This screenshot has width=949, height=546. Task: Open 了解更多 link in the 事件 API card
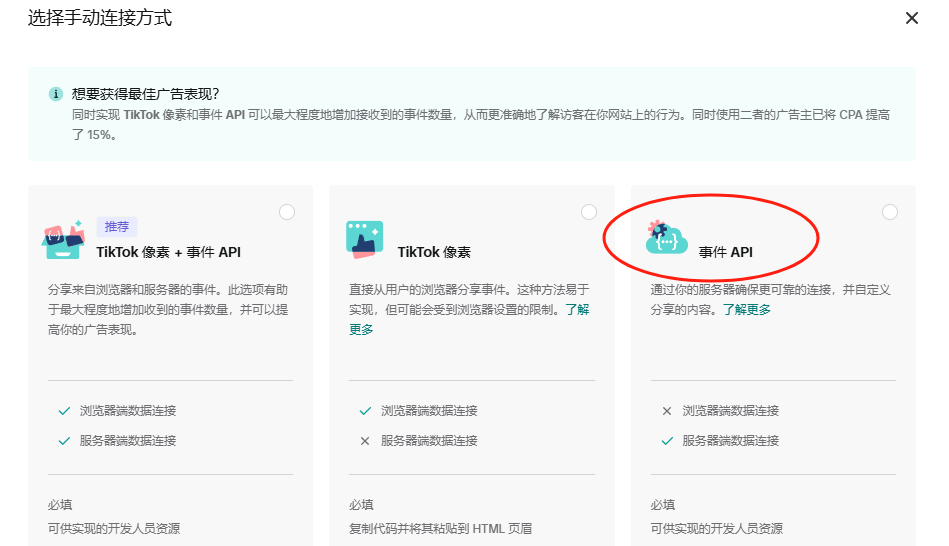(747, 310)
